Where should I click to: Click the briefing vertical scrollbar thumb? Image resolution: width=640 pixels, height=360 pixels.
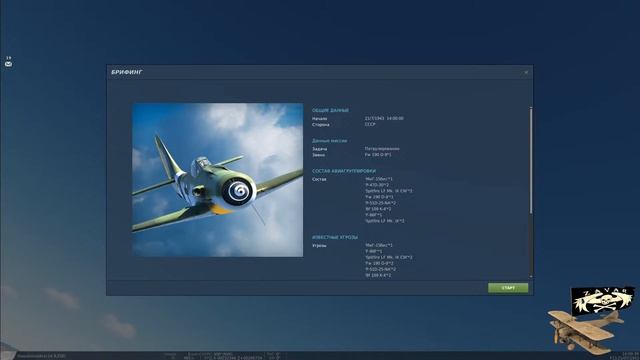tap(531, 160)
